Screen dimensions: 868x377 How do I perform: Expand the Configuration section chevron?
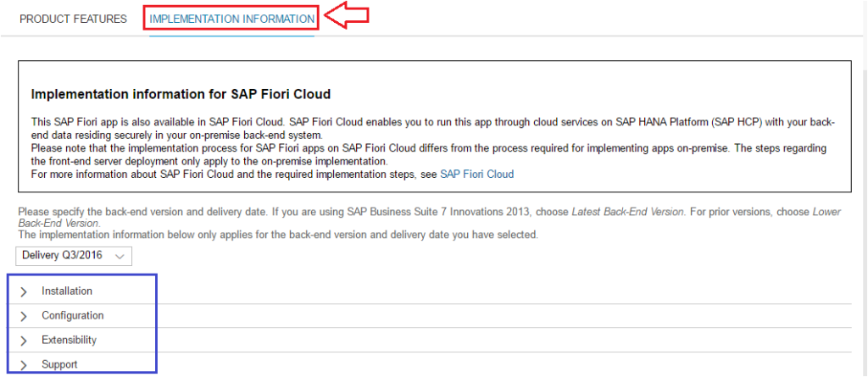(x=23, y=316)
